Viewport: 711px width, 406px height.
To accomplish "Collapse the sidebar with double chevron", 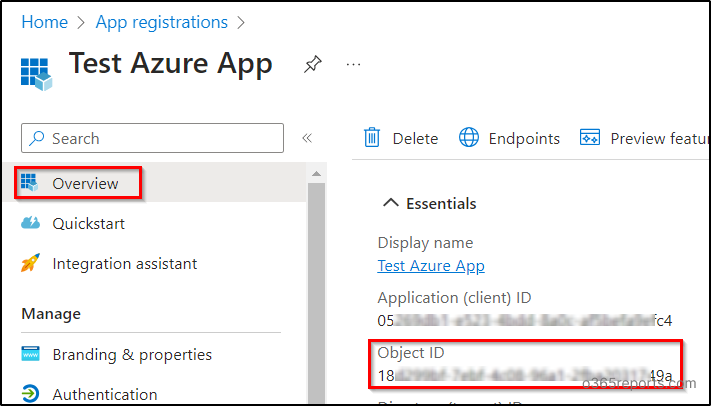I will (x=307, y=138).
